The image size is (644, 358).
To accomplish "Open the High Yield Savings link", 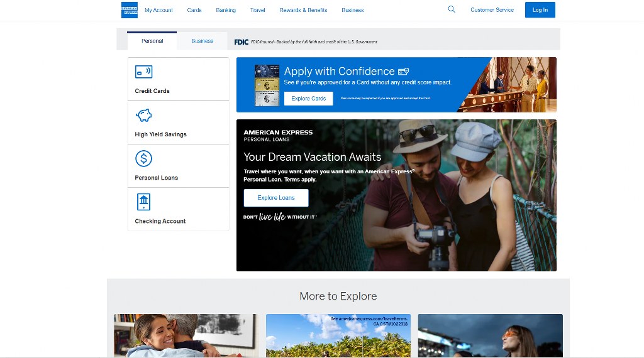I will (178, 122).
